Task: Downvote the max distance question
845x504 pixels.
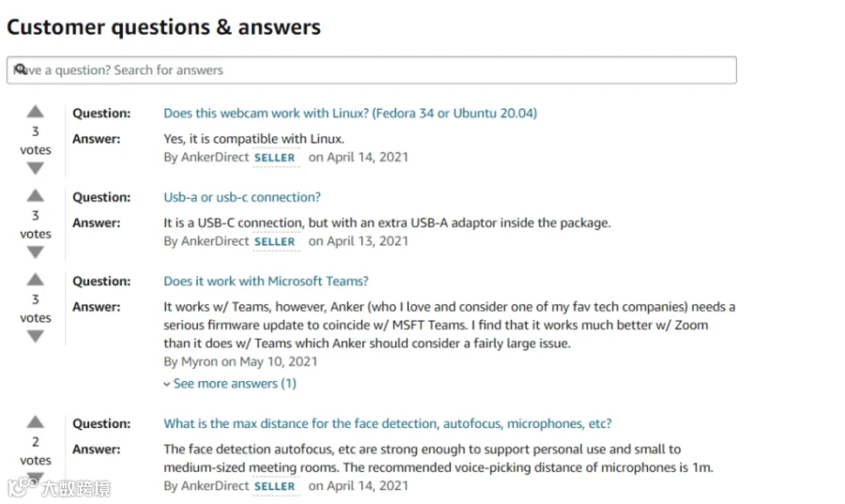Action: pos(35,477)
